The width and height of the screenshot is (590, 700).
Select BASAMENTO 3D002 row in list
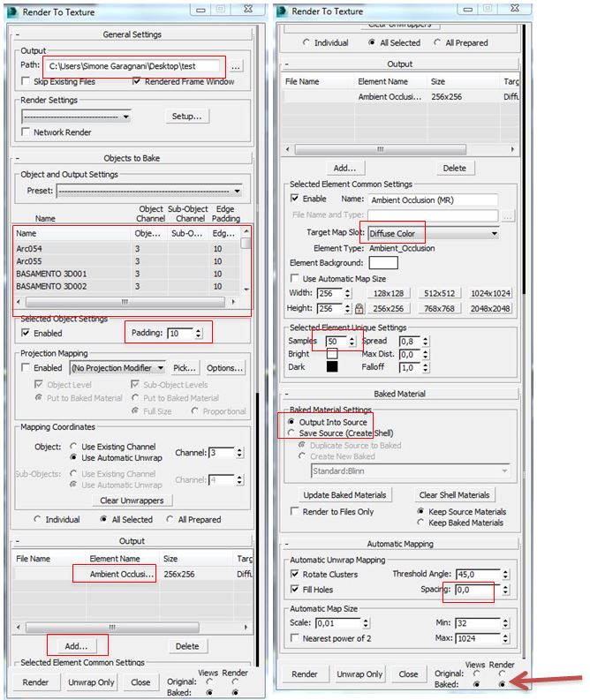pos(127,286)
